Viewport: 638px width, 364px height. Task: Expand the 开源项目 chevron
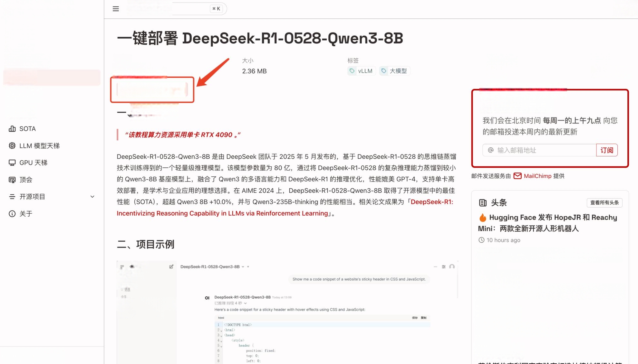[x=92, y=197]
